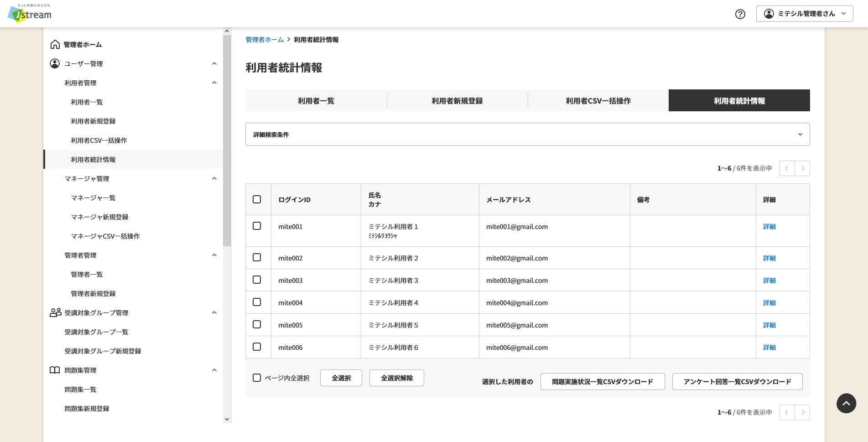Toggle the table header select-all checkbox

tap(257, 199)
